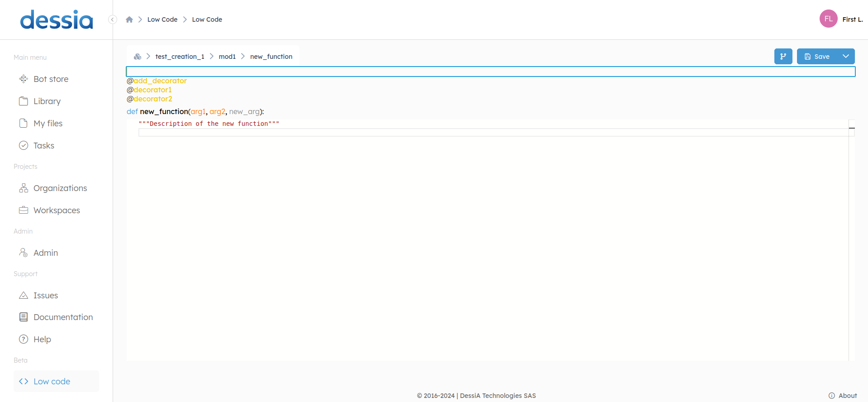This screenshot has width=868, height=402.
Task: Click the Issues warning triangle icon
Action: coord(24,295)
